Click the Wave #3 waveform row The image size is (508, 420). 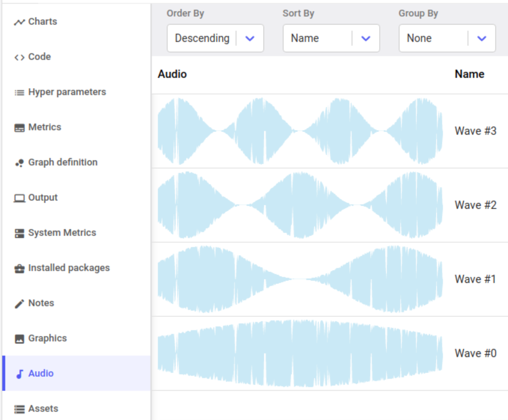pos(299,131)
